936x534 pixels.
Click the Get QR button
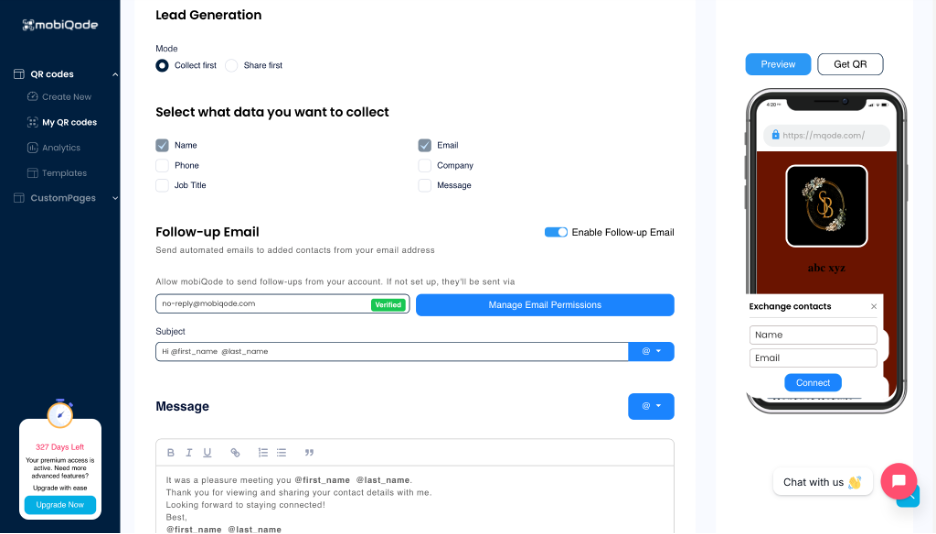tap(850, 64)
